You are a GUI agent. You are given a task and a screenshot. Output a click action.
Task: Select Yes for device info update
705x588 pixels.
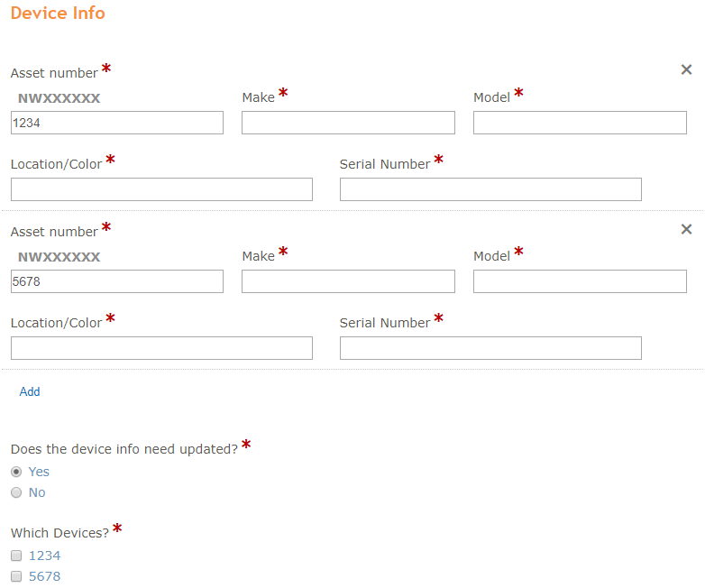(x=16, y=472)
